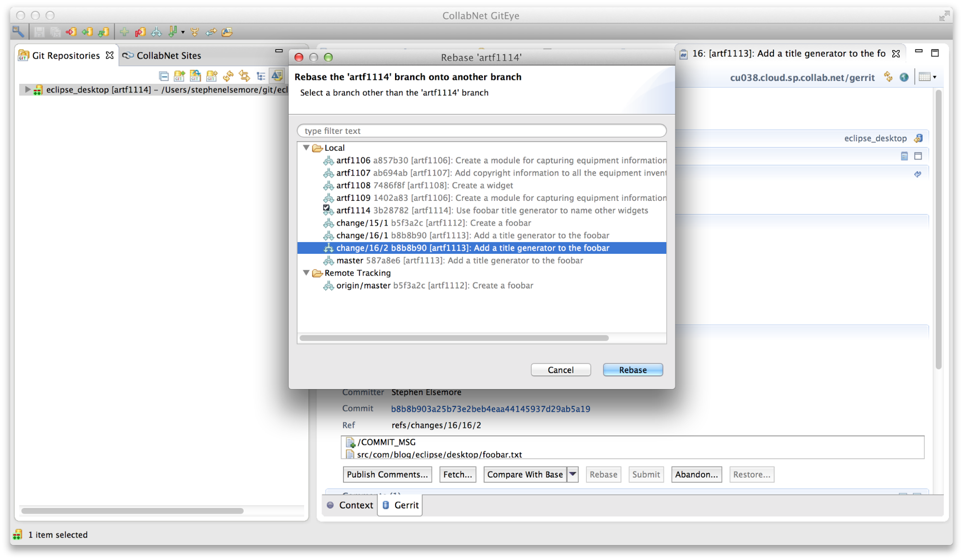Collapse the Remote Tracking folder
Viewport: 963px width, 560px height.
tap(306, 273)
